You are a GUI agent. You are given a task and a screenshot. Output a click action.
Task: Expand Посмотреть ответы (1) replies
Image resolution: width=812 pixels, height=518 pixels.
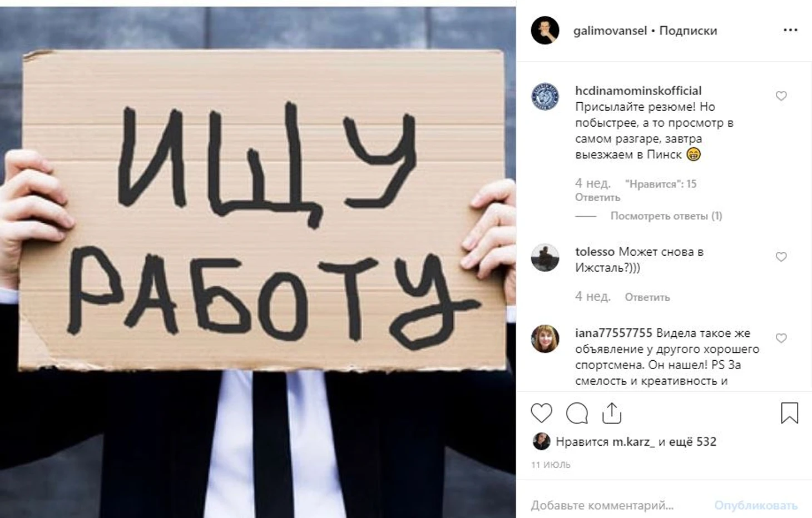coord(666,216)
